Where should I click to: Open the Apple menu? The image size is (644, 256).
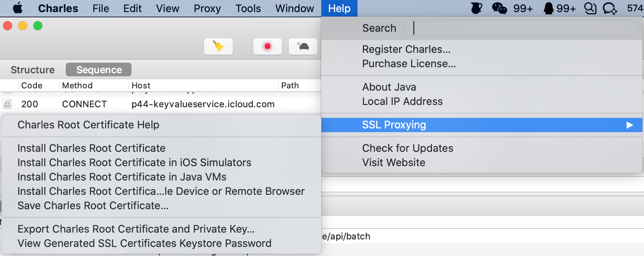coord(18,8)
